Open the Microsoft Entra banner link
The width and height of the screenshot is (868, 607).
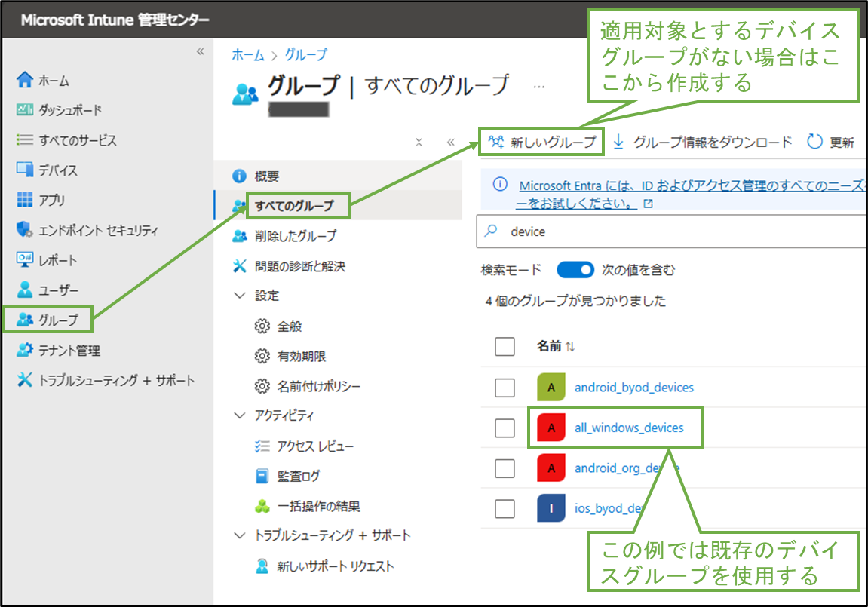tap(691, 195)
